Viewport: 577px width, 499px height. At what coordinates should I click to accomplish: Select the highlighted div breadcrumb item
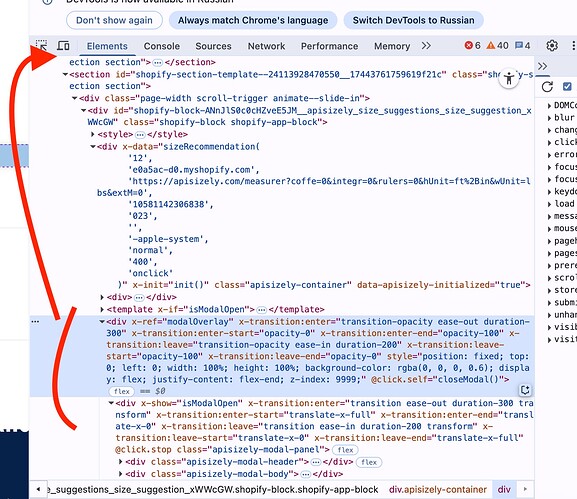[x=504, y=489]
